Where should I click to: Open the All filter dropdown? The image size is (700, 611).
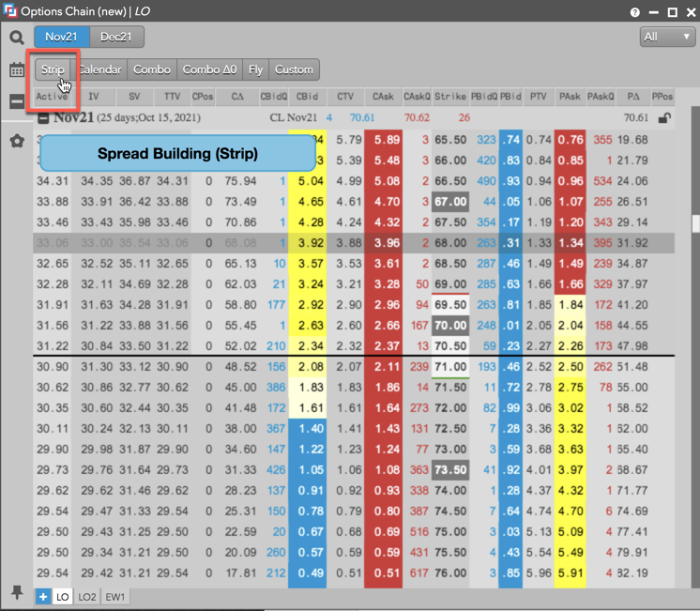(667, 37)
